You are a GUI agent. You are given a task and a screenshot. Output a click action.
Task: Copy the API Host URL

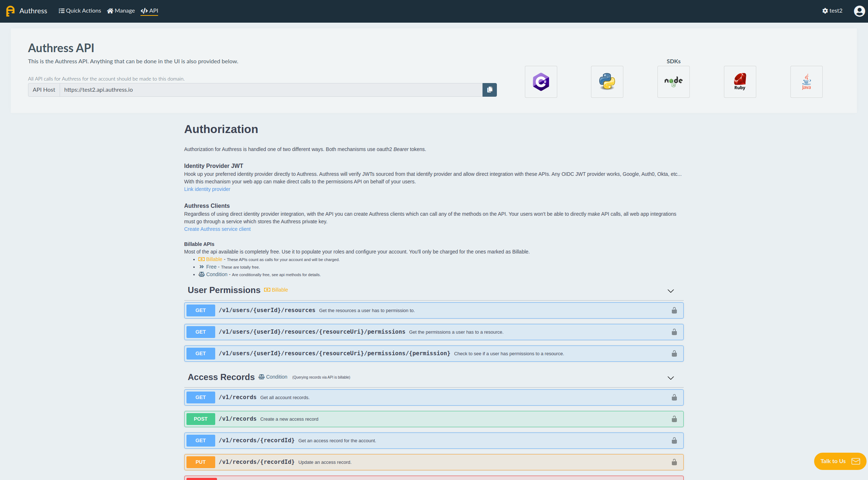pos(489,90)
